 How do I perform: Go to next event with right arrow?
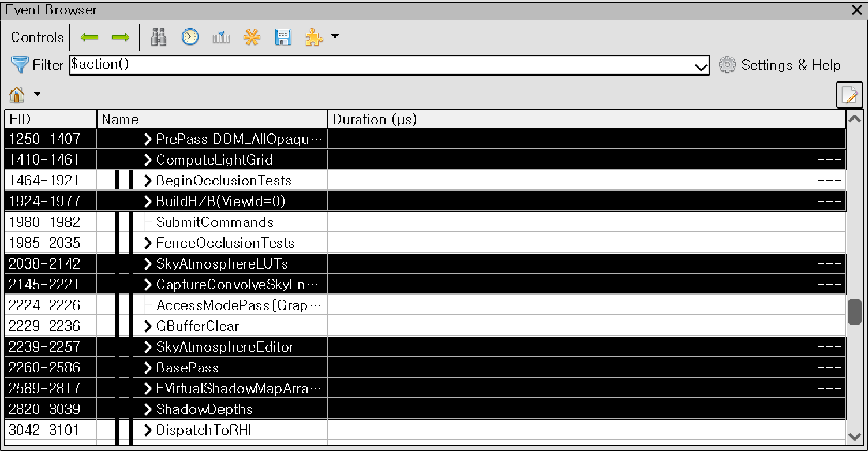120,38
